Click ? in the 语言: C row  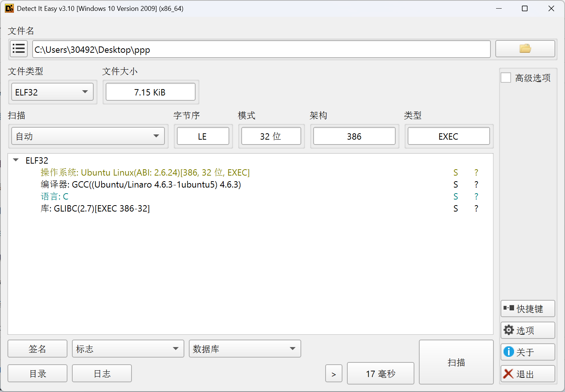pos(476,197)
